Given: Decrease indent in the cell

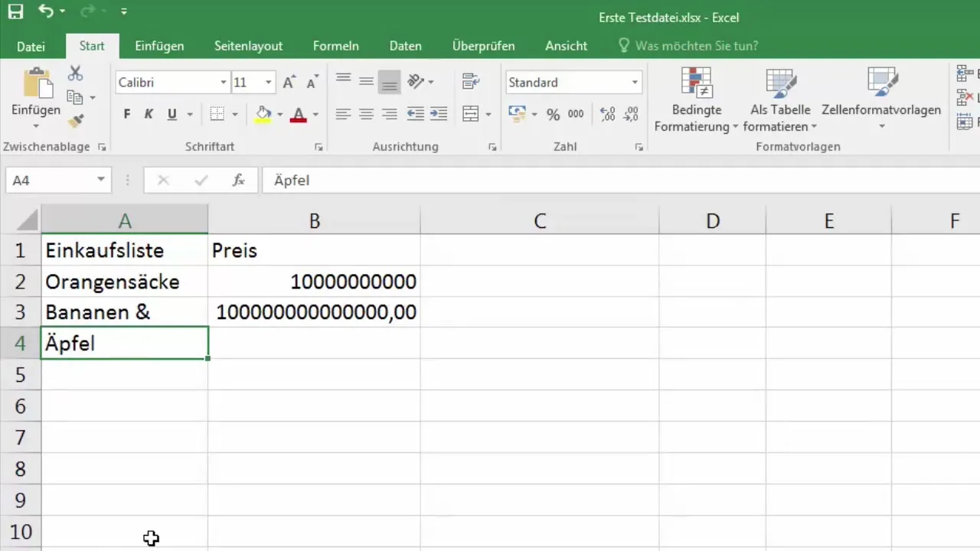Looking at the screenshot, I should tap(415, 114).
